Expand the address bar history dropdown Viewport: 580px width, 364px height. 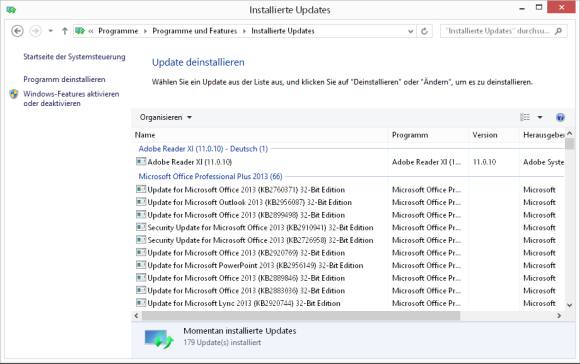(410, 31)
